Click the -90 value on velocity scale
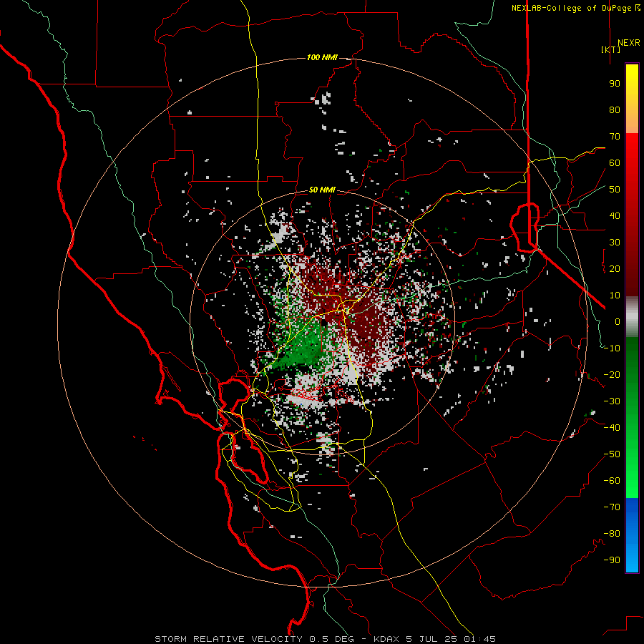This screenshot has height=644, width=644. [612, 560]
